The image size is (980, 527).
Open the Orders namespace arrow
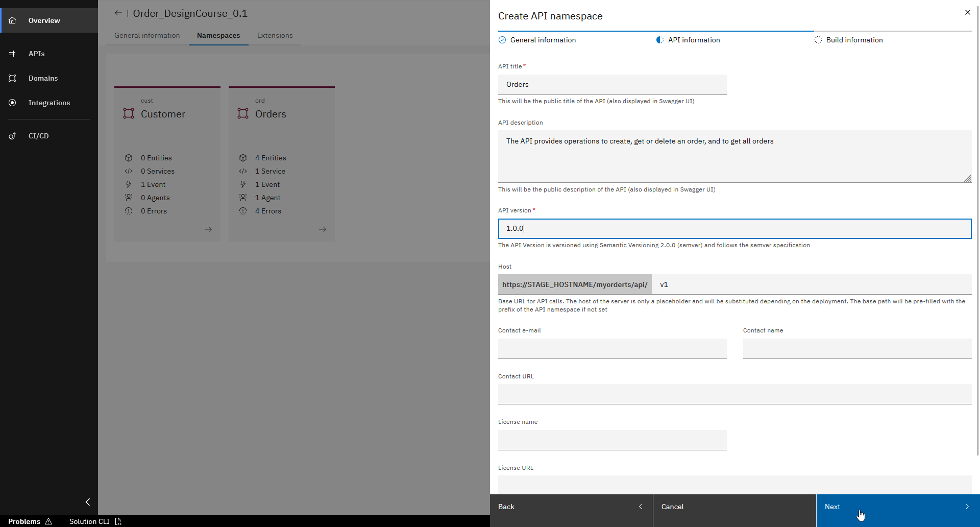(323, 229)
